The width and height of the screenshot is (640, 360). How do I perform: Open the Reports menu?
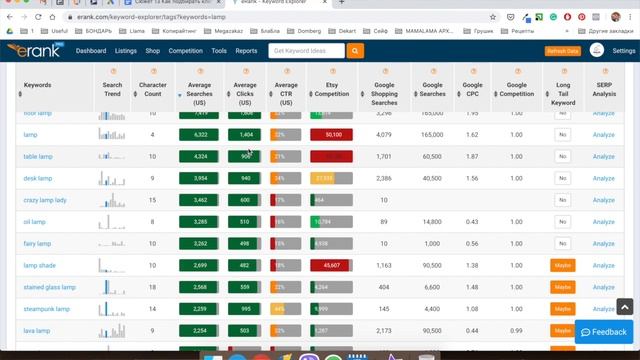[246, 51]
